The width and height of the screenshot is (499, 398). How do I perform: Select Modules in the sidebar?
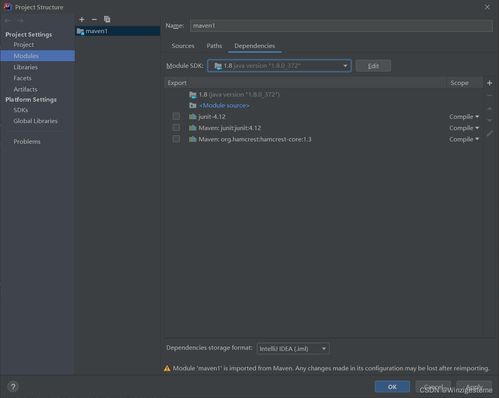(37, 56)
